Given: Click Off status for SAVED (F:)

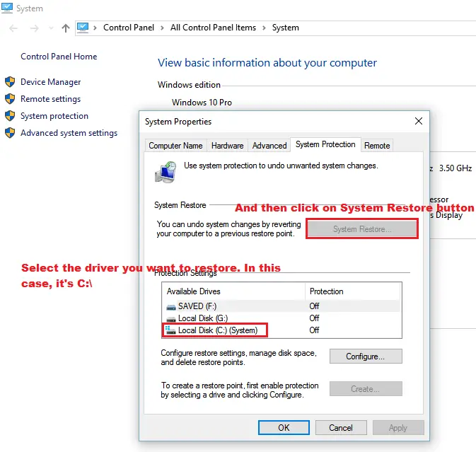Looking at the screenshot, I should [x=314, y=306].
